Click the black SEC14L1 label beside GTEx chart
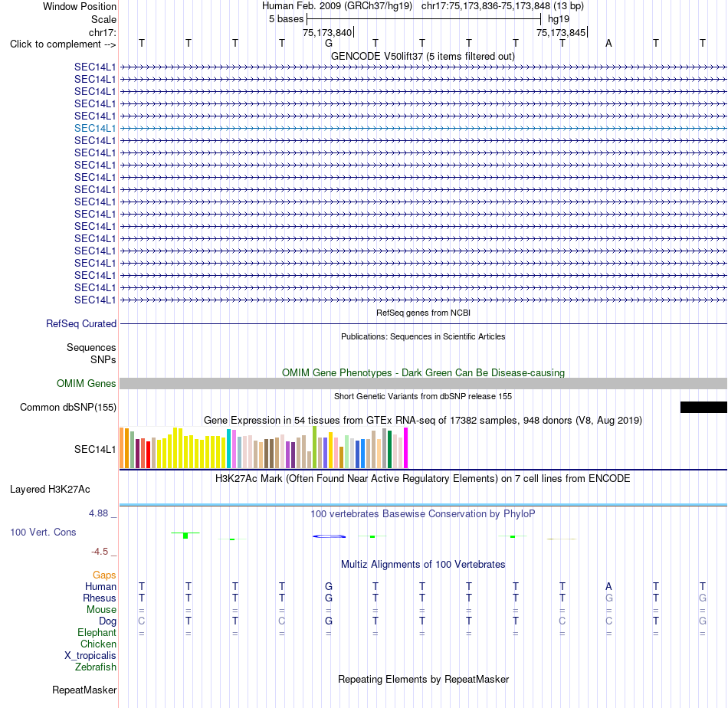The width and height of the screenshot is (728, 708). point(95,450)
